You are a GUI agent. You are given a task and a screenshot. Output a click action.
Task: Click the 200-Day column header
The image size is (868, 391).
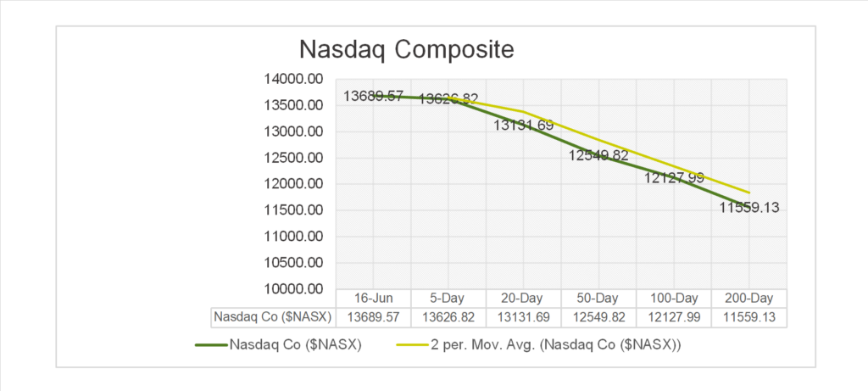(x=749, y=299)
